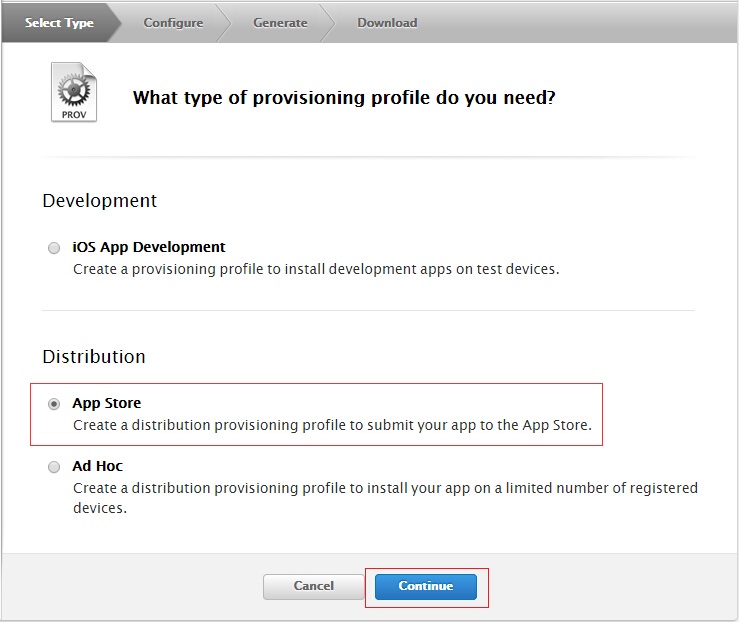Select the App Store radio button

(x=54, y=404)
